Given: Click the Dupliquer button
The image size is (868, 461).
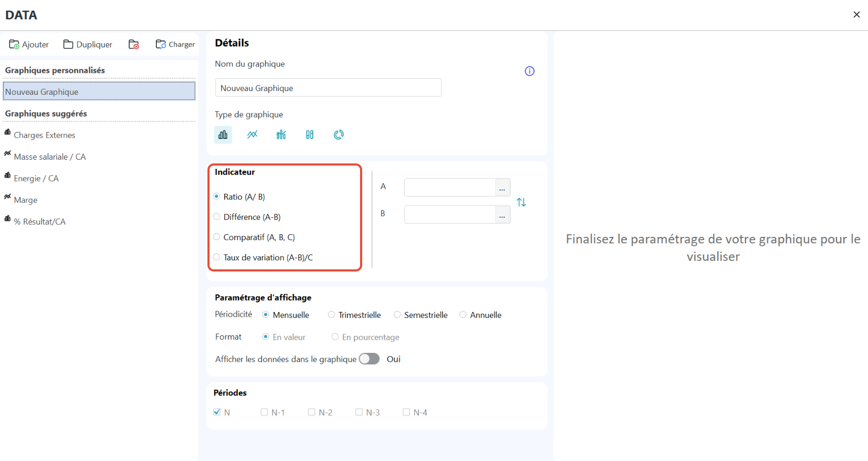Looking at the screenshot, I should point(88,45).
